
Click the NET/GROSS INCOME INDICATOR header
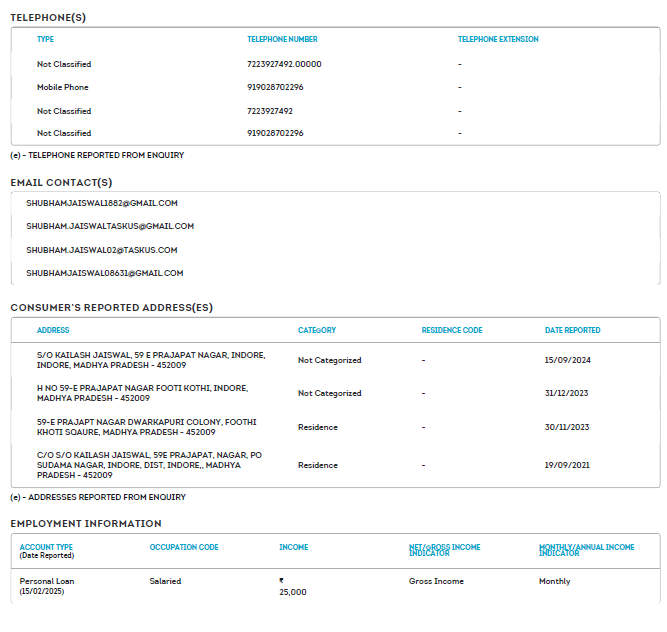(445, 550)
